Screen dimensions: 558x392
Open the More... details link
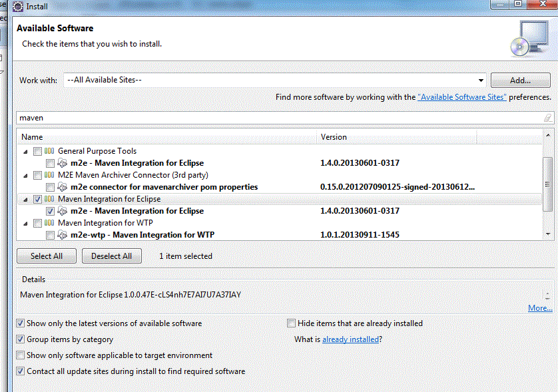pyautogui.click(x=540, y=308)
